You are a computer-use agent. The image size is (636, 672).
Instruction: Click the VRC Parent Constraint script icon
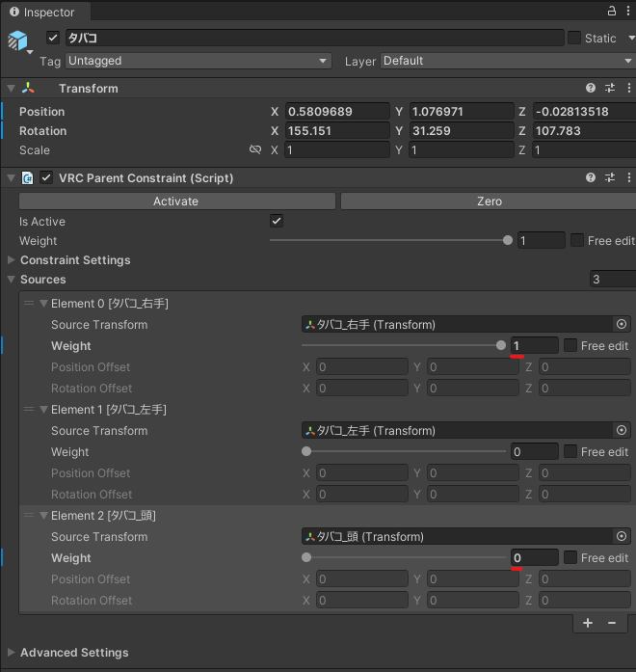pyautogui.click(x=27, y=177)
